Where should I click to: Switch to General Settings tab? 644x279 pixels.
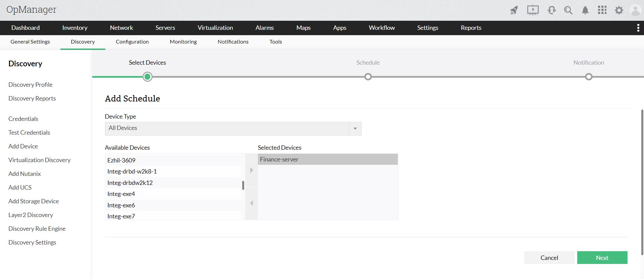point(30,42)
